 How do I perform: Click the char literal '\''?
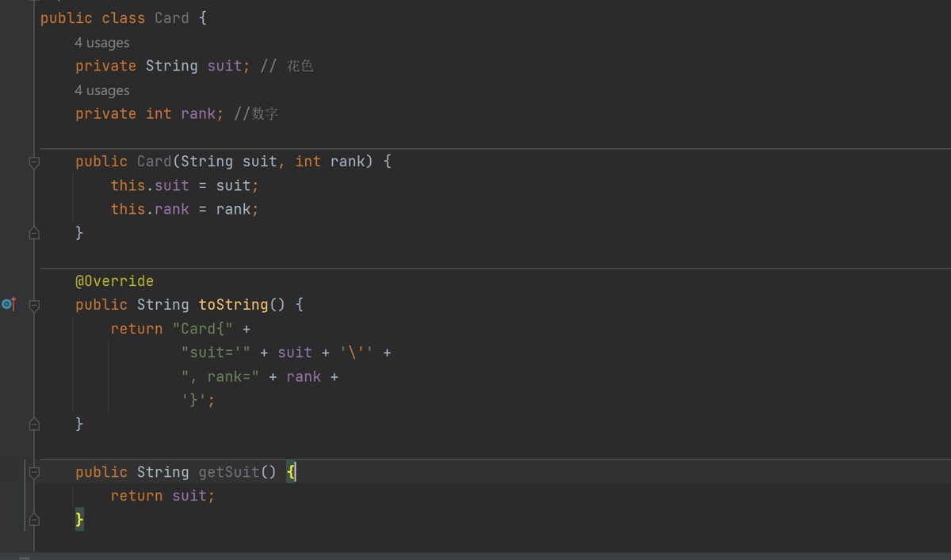pos(357,352)
